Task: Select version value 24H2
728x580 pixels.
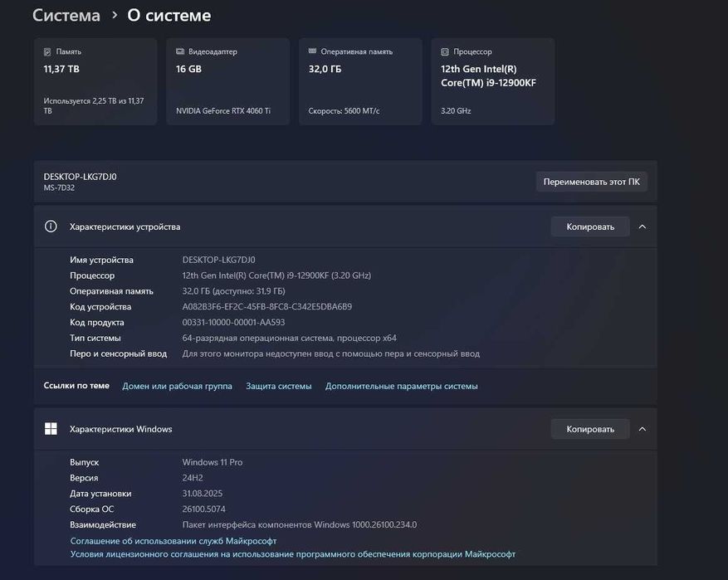Action: click(x=193, y=478)
